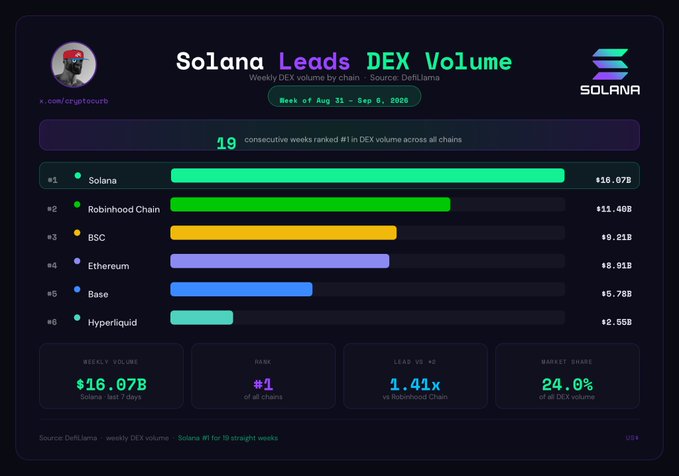This screenshot has width=679, height=476.
Task: Click the teal dot beside Hyperliquid
Action: (x=77, y=317)
